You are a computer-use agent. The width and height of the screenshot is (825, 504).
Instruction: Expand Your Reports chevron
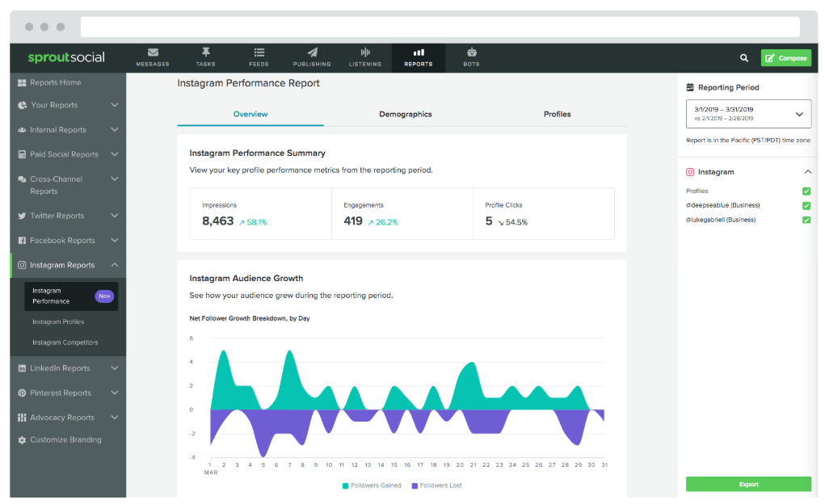tap(115, 105)
